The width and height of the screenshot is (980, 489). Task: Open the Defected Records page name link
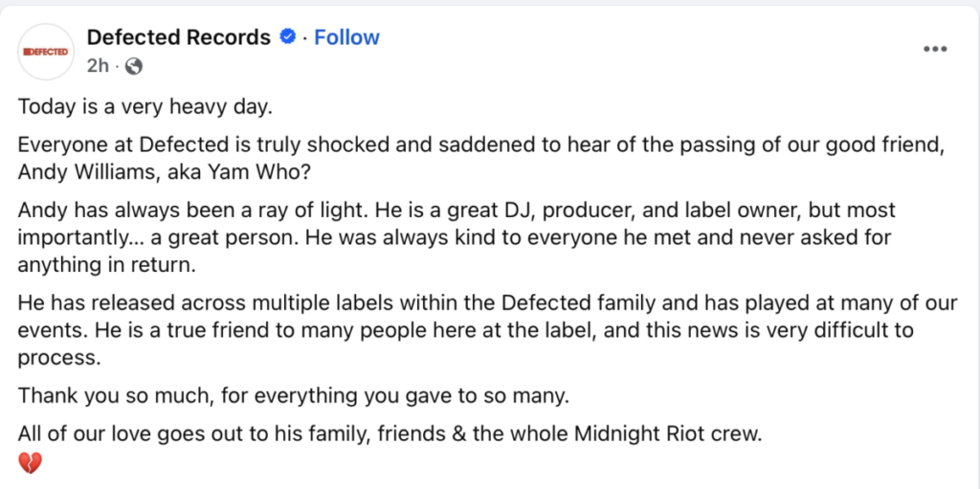coord(179,37)
